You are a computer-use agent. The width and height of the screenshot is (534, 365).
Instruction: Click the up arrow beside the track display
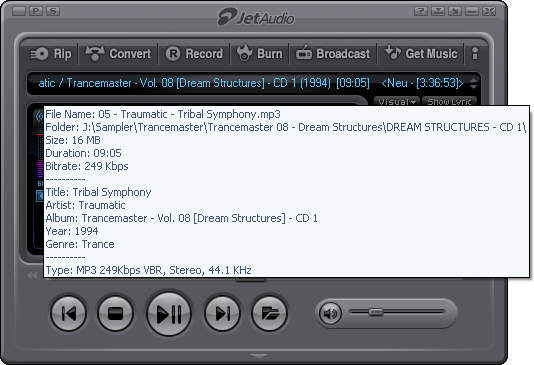pos(474,80)
